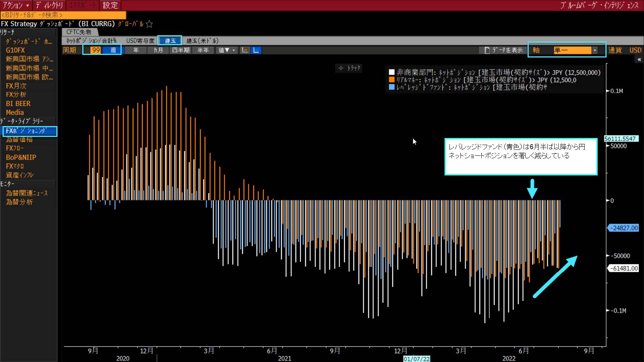Click the period count field showing 99
Viewport: 644px width, 362px height.
pyautogui.click(x=96, y=50)
